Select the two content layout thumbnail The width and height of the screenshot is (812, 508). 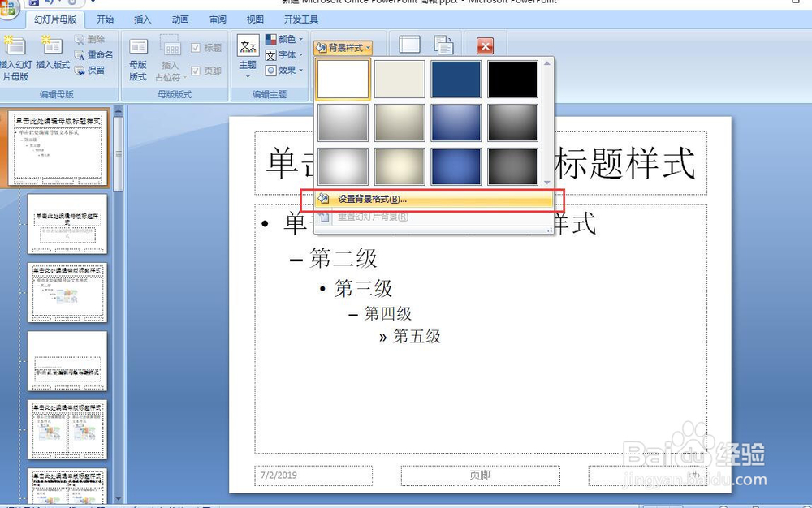(67, 429)
